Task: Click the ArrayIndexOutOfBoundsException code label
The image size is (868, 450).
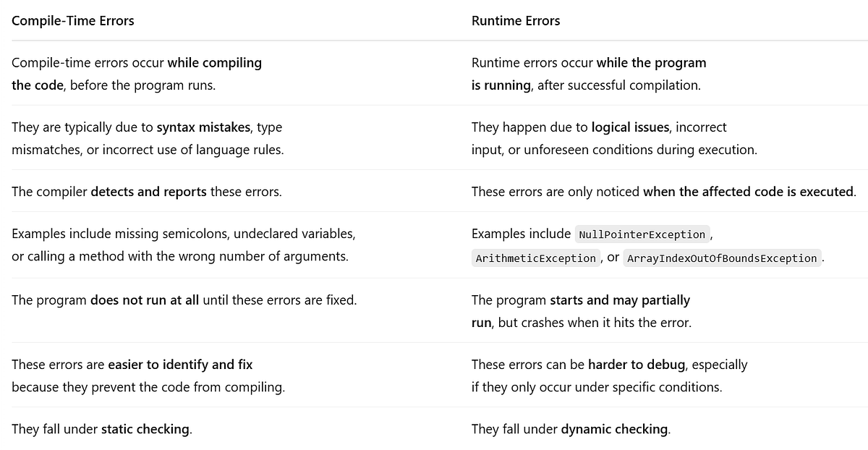Action: tap(722, 258)
